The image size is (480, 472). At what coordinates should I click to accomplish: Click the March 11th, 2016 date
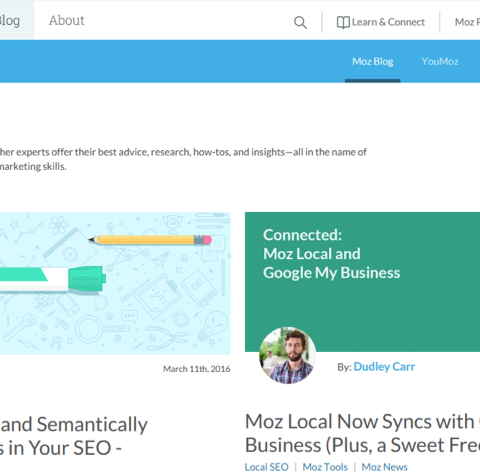[x=196, y=369]
